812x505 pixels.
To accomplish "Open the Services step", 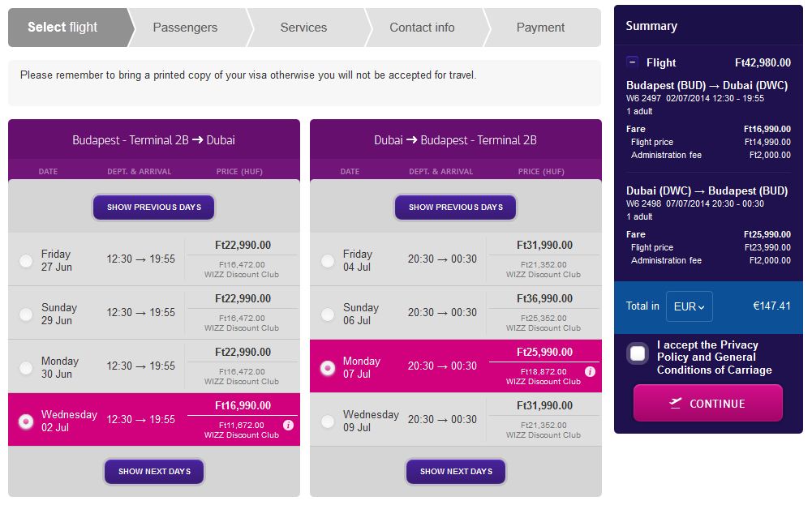I will pyautogui.click(x=303, y=28).
